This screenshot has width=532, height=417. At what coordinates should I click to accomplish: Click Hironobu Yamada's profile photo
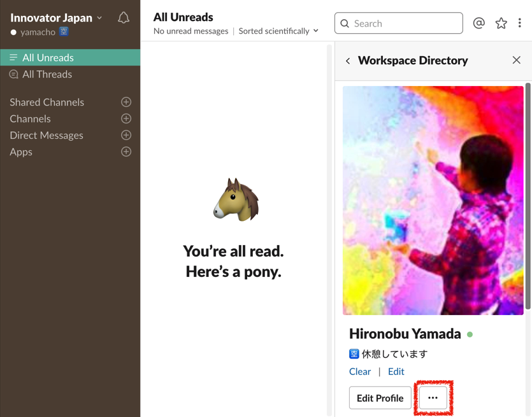(x=433, y=201)
